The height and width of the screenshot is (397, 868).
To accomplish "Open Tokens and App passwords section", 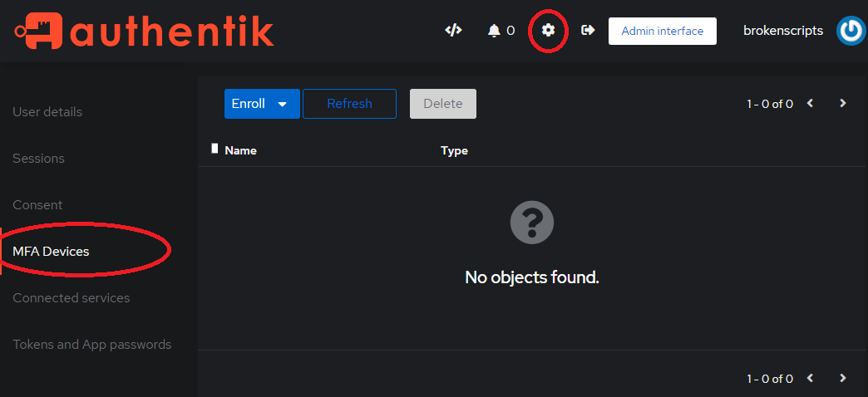I will point(92,345).
